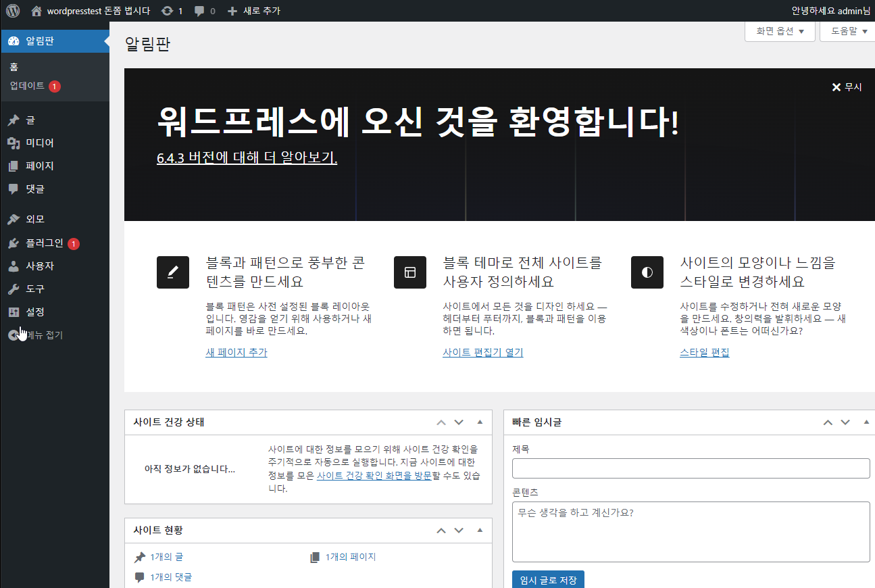Image resolution: width=875 pixels, height=588 pixels.
Task: Click the pencil edit icon in welcome panel
Action: click(173, 272)
